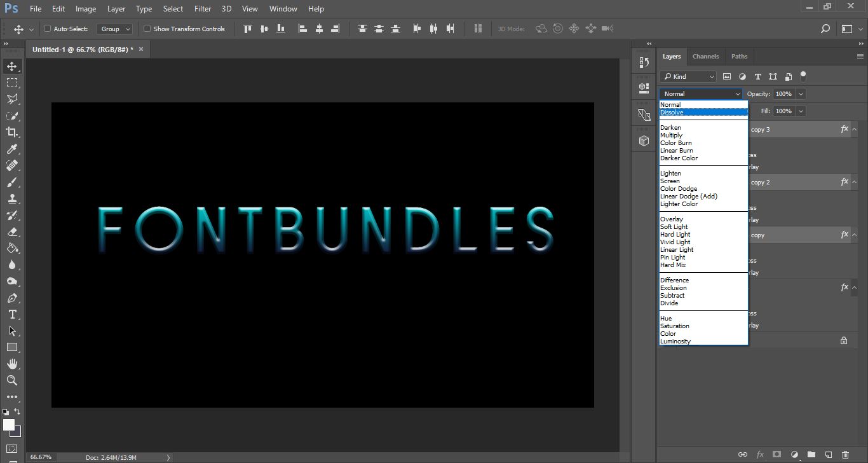The height and width of the screenshot is (463, 868).
Task: Choose the Overlay blend mode
Action: (x=704, y=219)
